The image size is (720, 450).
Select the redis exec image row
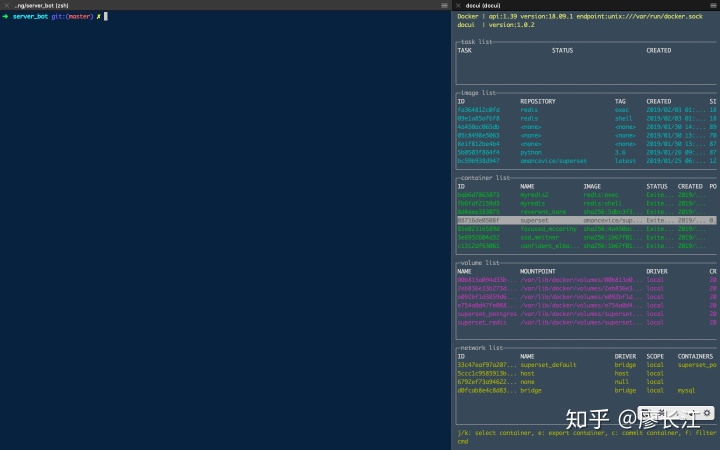586,110
